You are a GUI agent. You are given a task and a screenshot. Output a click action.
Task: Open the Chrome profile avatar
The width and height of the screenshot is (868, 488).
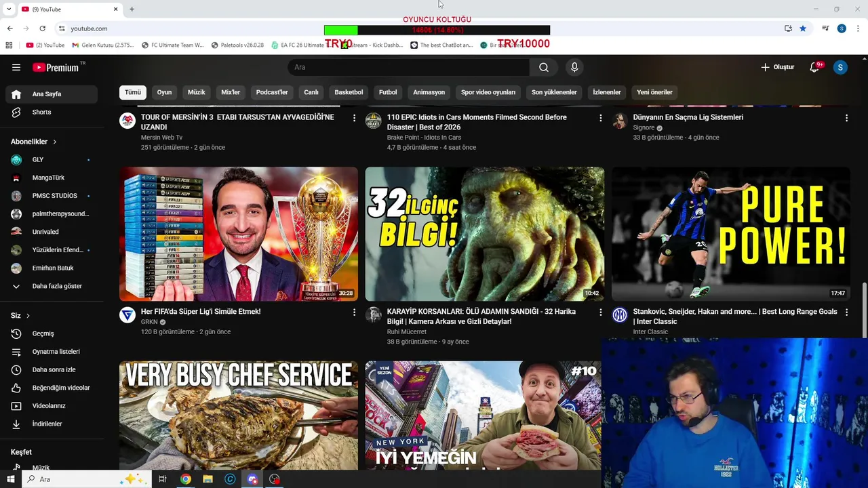[842, 28]
